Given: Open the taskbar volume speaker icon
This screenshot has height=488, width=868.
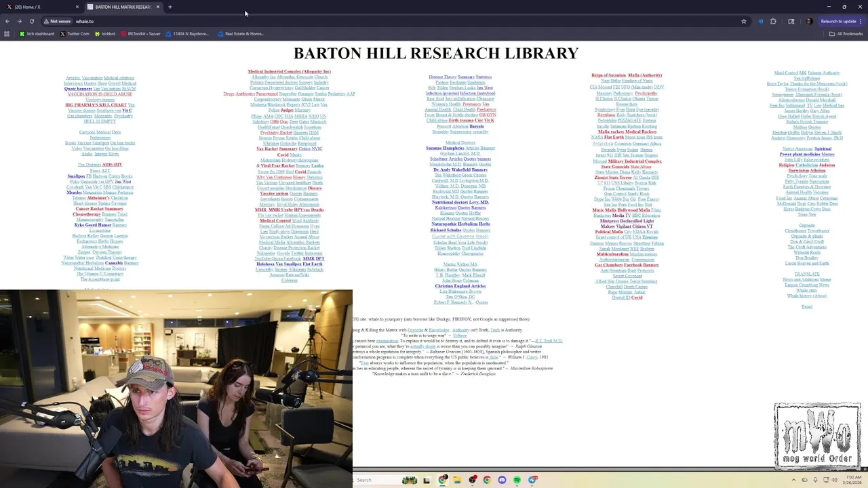Looking at the screenshot, I should pyautogui.click(x=836, y=480).
